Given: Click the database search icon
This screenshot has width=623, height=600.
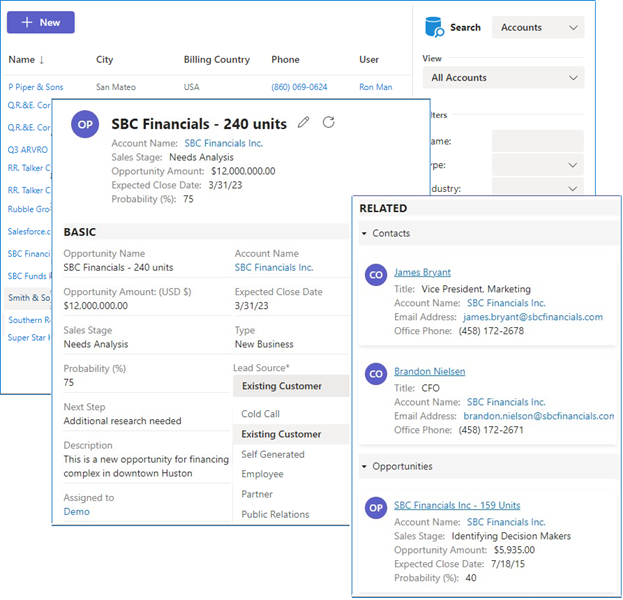Looking at the screenshot, I should [x=434, y=27].
